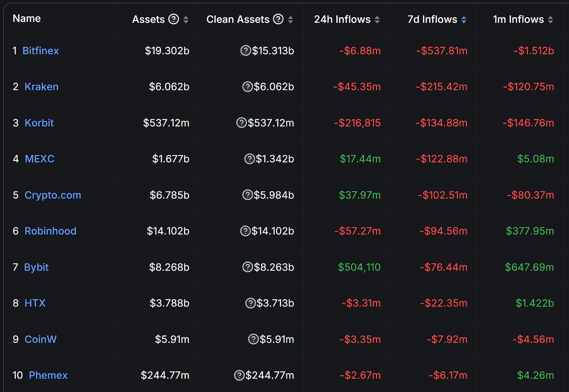Select CoinW 7d inflow -$7.92m
The width and height of the screenshot is (569, 392).
pos(447,339)
